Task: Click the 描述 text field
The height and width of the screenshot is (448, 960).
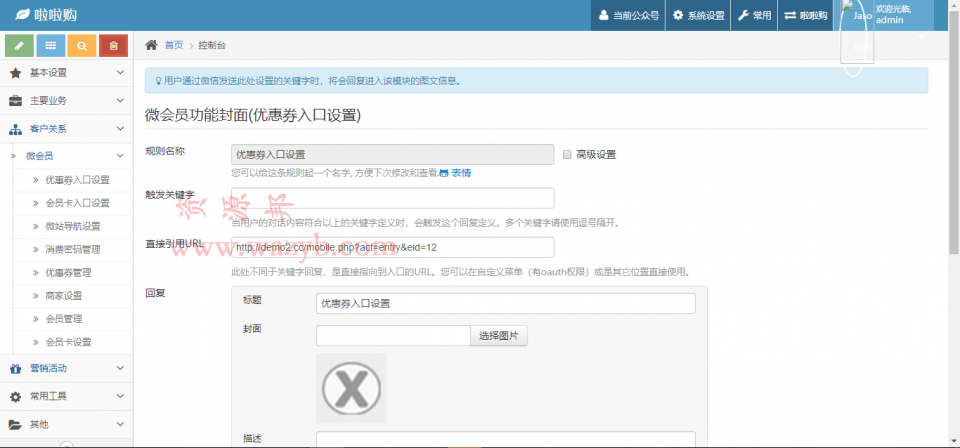Action: 506,439
